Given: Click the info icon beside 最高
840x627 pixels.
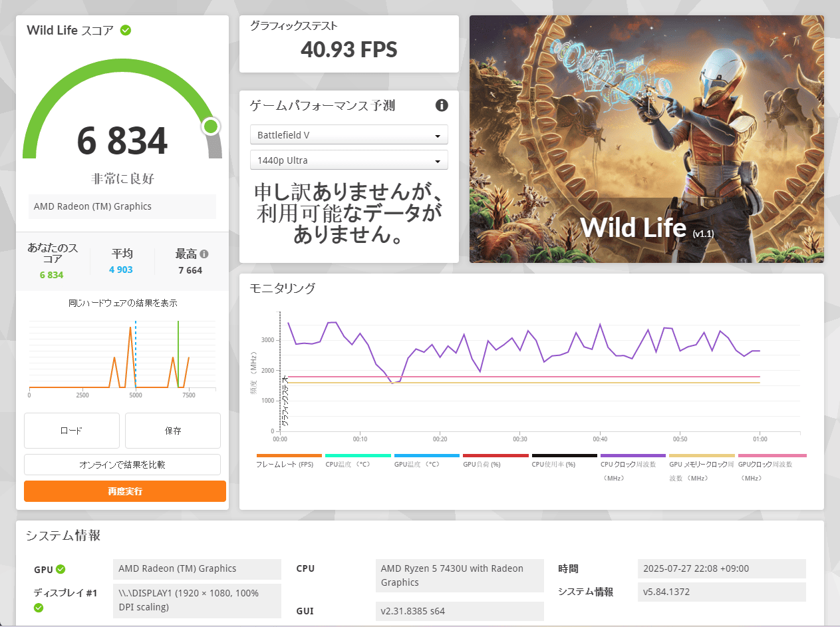Looking at the screenshot, I should [x=204, y=254].
